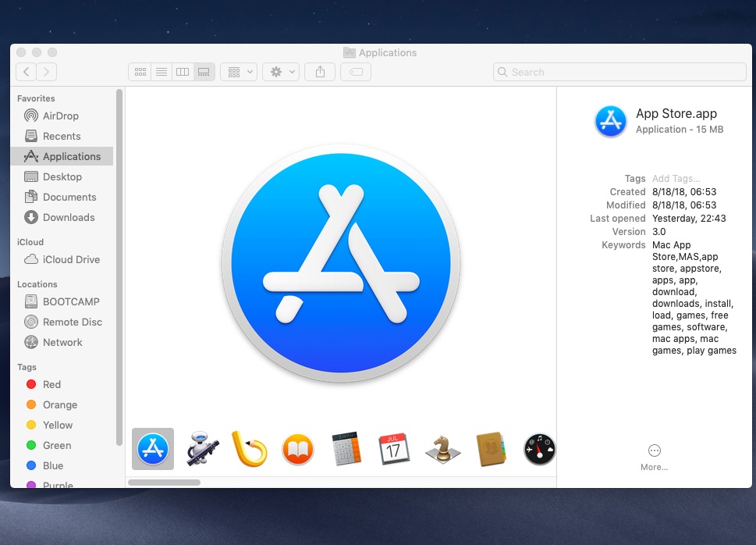Open Downloads in the sidebar
756x545 pixels.
pos(69,218)
